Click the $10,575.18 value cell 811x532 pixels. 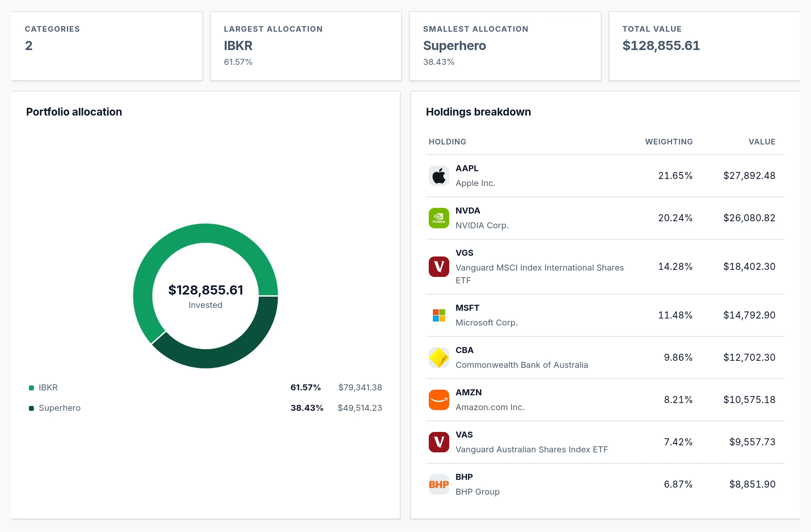tap(749, 400)
